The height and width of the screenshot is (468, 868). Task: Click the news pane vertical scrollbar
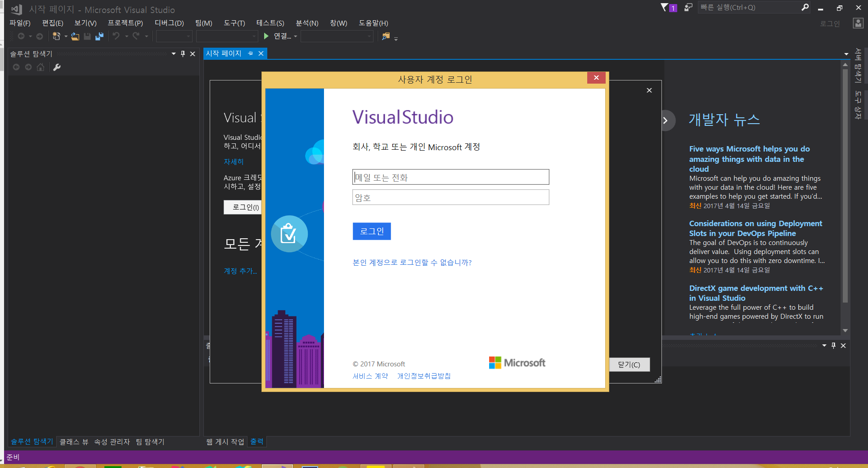845,186
